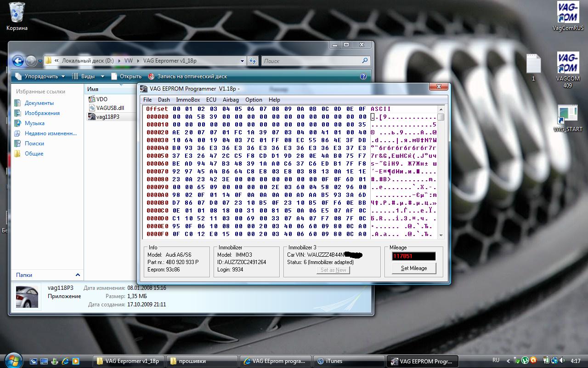Open the Option menu
Viewport: 588px width, 368px height.
254,100
